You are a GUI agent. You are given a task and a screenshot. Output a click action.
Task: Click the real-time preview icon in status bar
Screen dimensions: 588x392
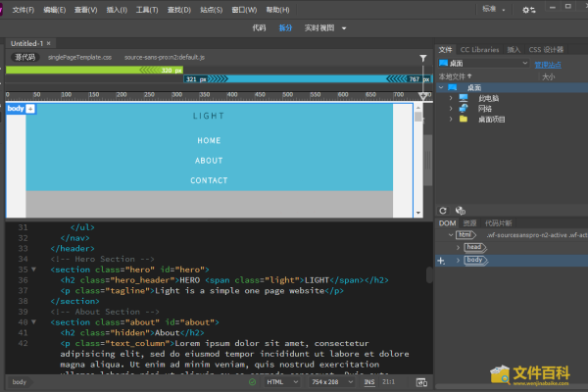pyautogui.click(x=421, y=381)
